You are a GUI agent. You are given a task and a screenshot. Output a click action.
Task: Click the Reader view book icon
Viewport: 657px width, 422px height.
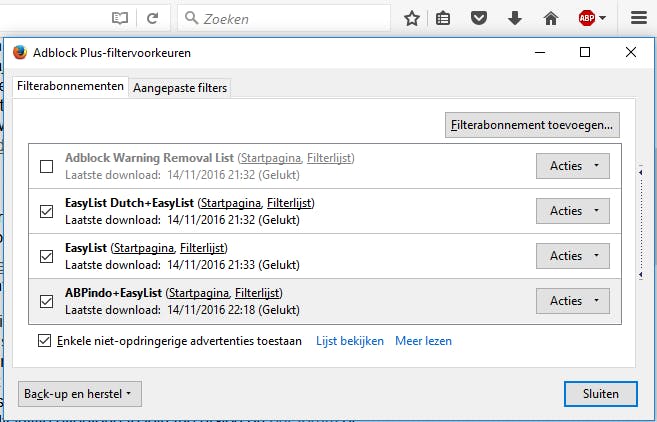(120, 18)
